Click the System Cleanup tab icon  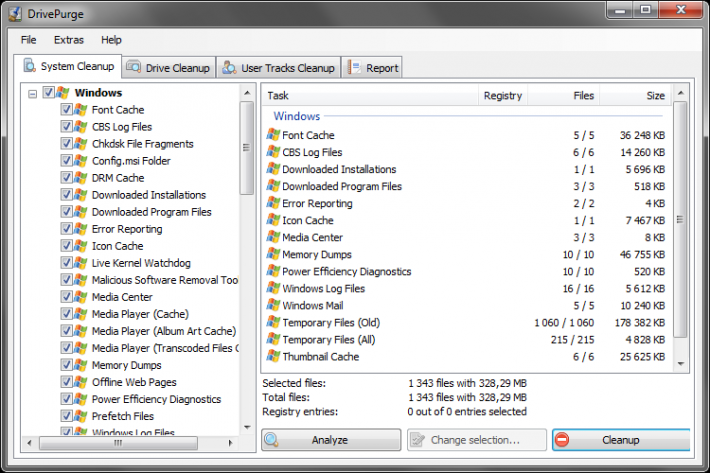coord(30,66)
